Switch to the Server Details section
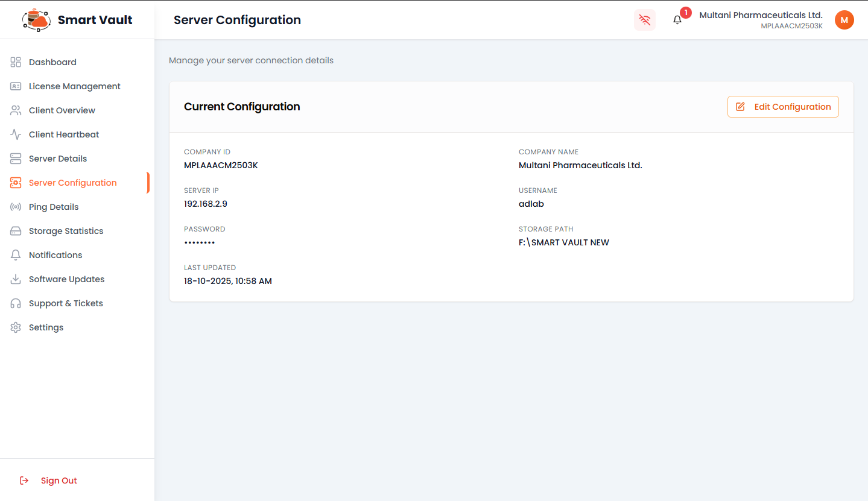 58,158
